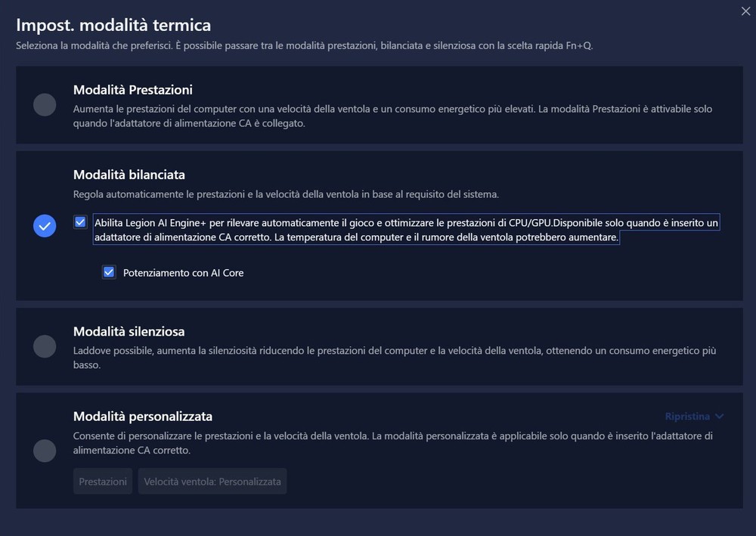Click the Modalità Prestazioni title
The width and height of the screenshot is (756, 536).
tap(133, 90)
